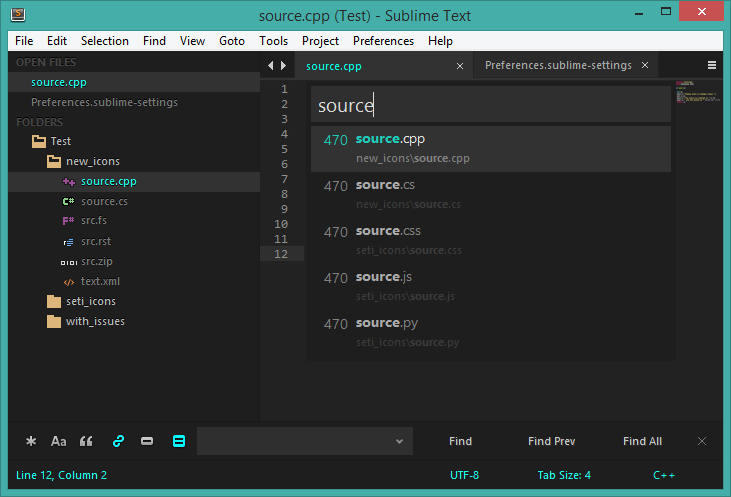Toggle wrap search link icon

pos(118,441)
